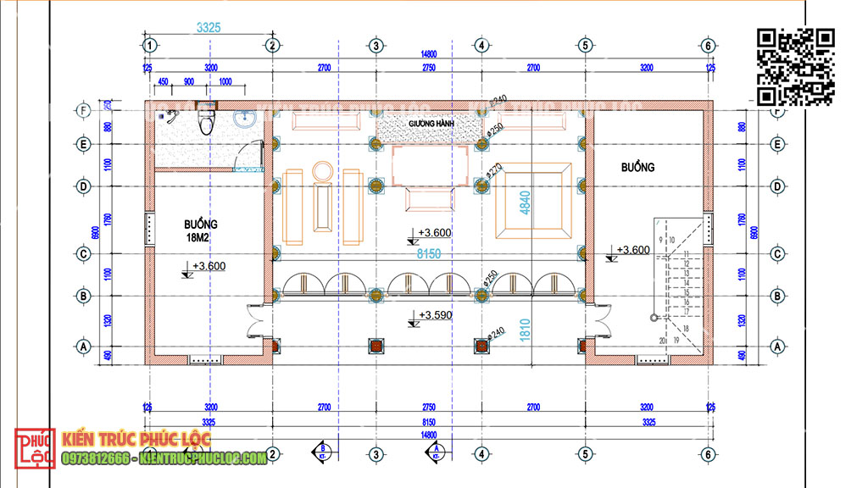Select the vertical 4840 dimension text

pos(525,204)
